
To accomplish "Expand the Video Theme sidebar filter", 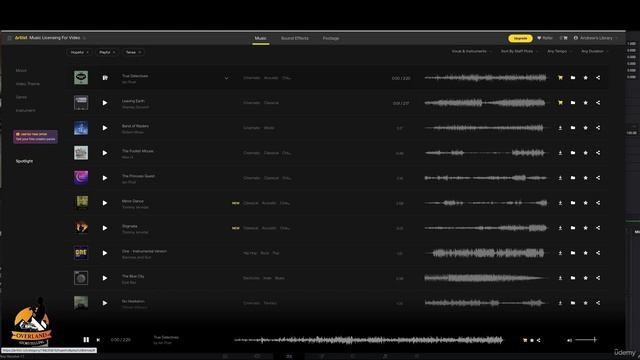I will pyautogui.click(x=28, y=84).
